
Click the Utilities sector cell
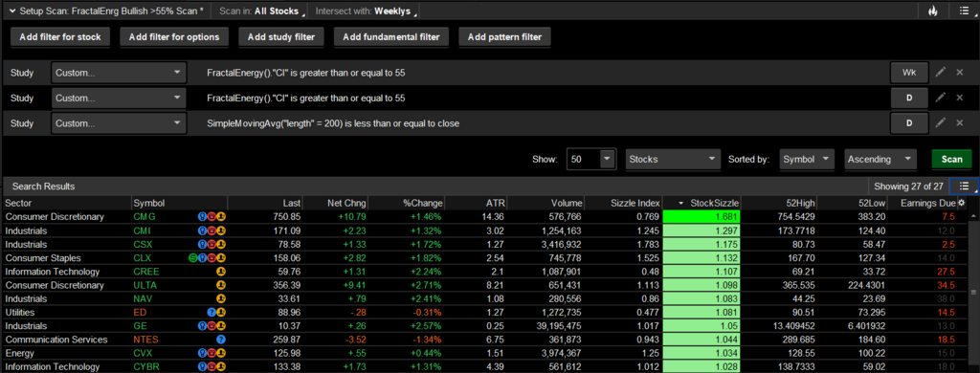[20, 313]
